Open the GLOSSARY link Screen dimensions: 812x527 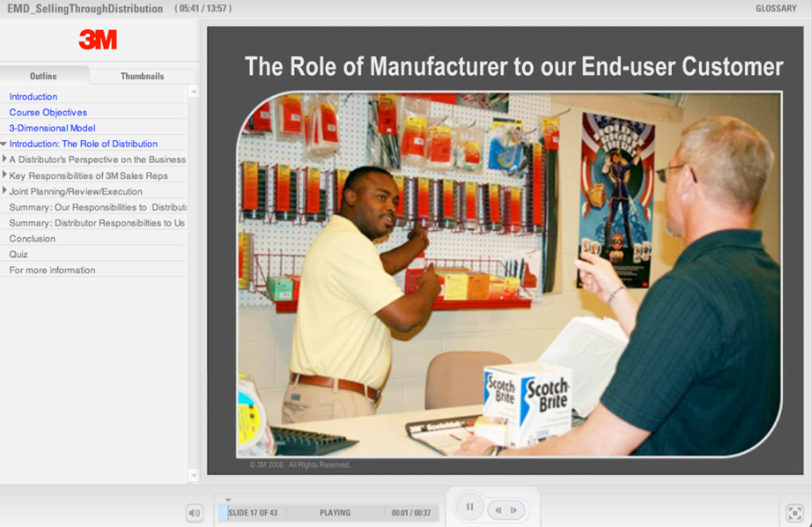point(776,8)
